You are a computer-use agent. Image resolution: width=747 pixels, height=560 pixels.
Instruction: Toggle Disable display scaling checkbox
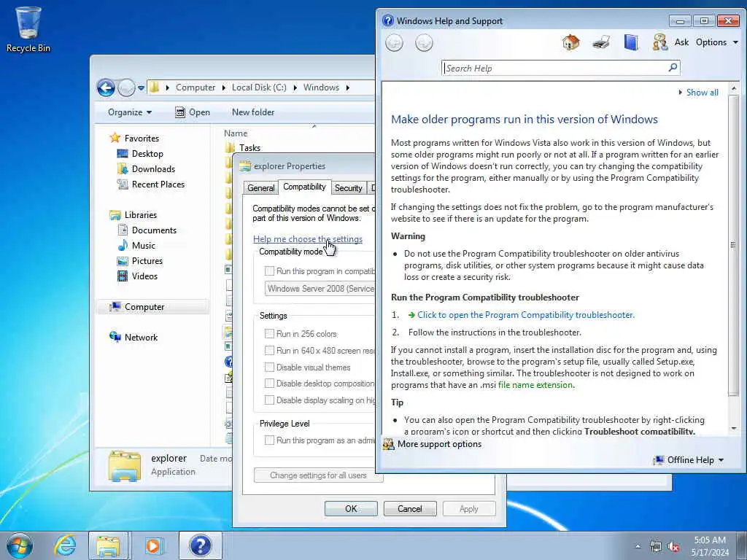[269, 400]
